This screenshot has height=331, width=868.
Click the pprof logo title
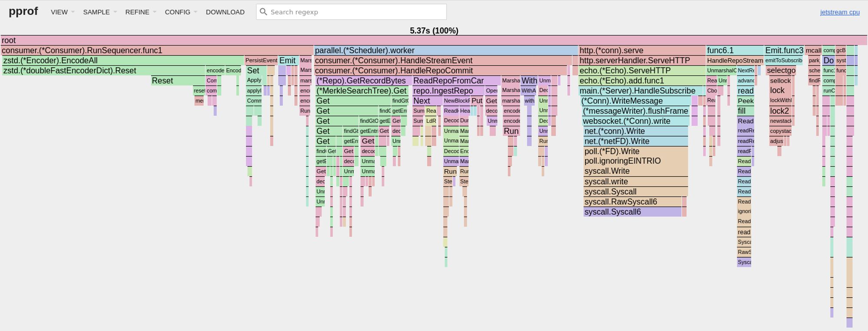[23, 11]
